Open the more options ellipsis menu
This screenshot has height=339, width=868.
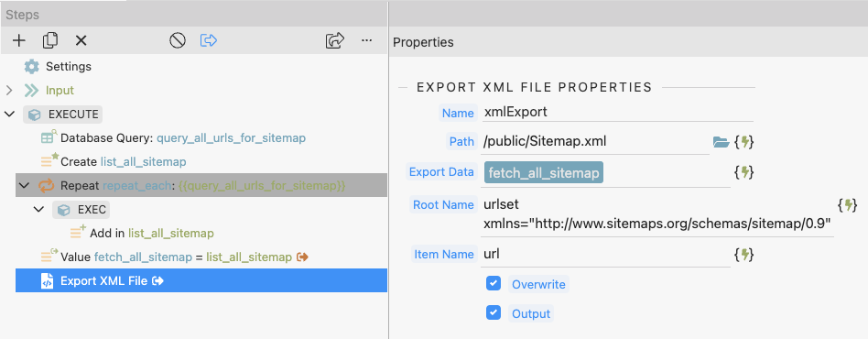coord(366,40)
